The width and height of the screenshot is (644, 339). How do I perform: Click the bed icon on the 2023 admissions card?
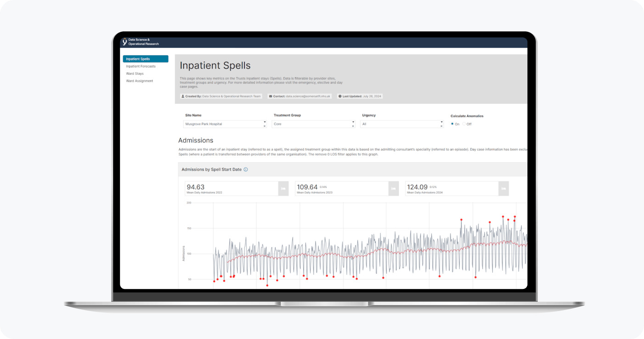coord(394,188)
